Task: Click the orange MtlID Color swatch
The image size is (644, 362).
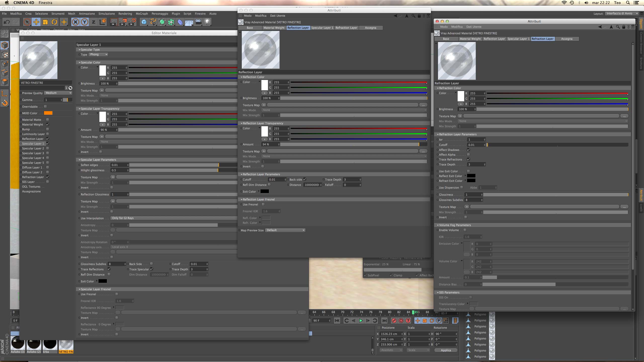Action: click(48, 113)
